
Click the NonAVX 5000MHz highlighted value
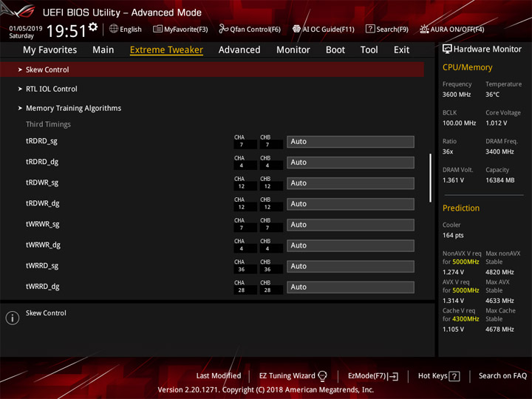tap(465, 262)
